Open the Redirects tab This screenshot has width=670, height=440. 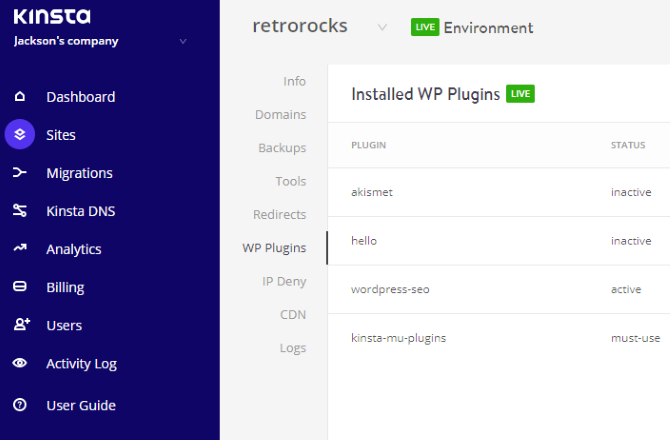point(279,214)
